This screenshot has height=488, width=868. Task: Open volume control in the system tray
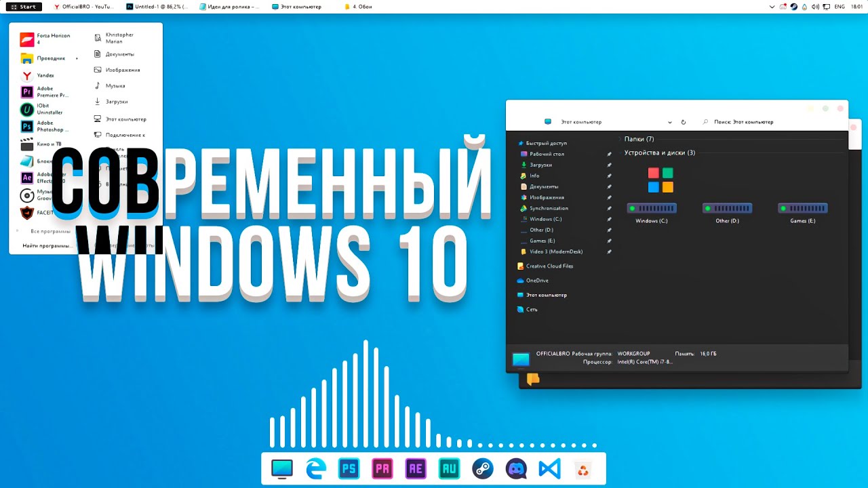coord(816,6)
